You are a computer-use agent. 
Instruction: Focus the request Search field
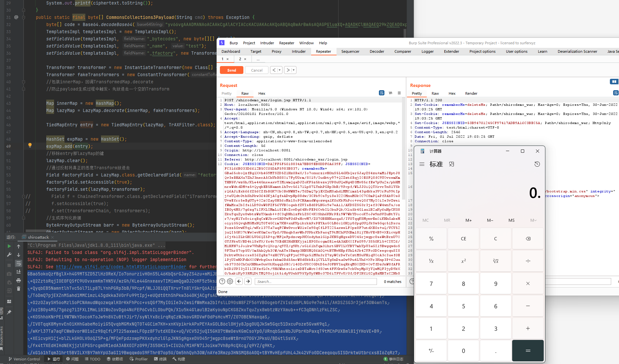pyautogui.click(x=316, y=281)
